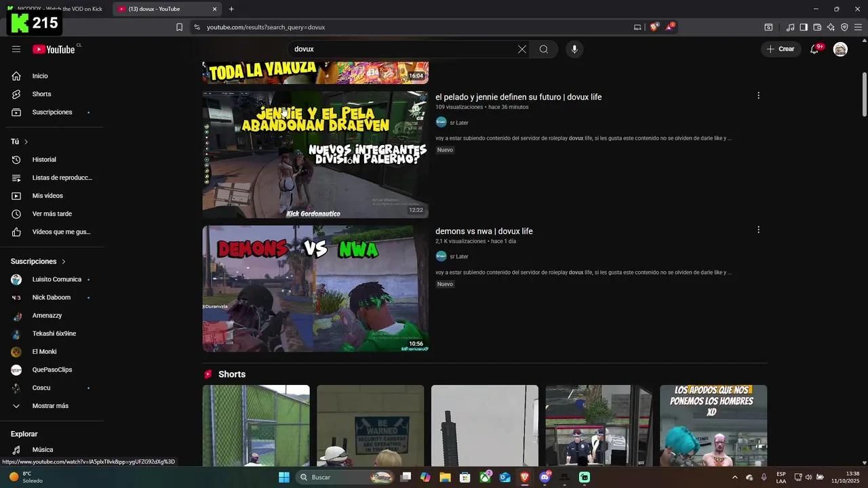Click the taskbar Buscar search box
This screenshot has height=488, width=868.
(x=347, y=477)
